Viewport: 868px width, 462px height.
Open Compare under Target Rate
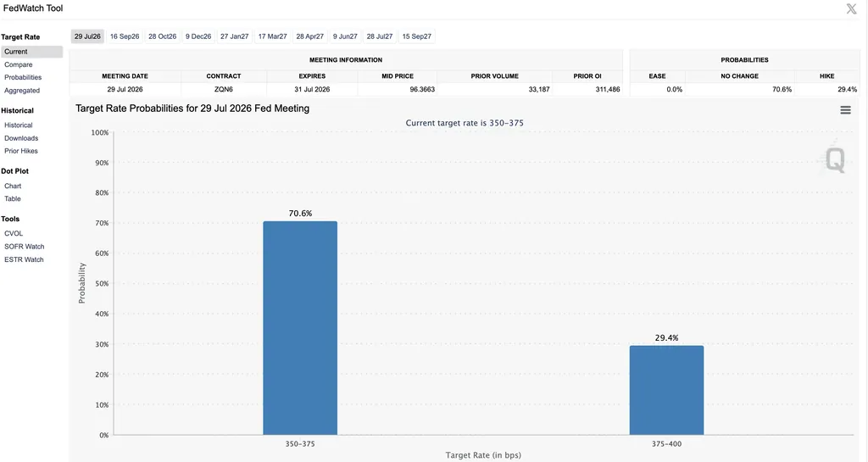19,64
